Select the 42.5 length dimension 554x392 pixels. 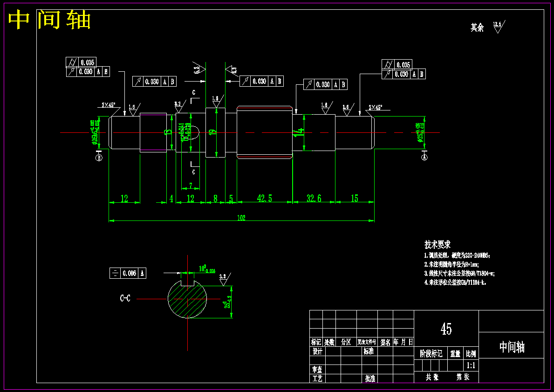[265, 198]
